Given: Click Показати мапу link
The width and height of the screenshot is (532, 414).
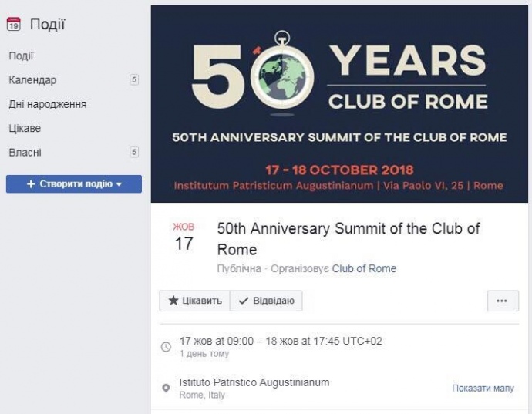Looking at the screenshot, I should [483, 388].
